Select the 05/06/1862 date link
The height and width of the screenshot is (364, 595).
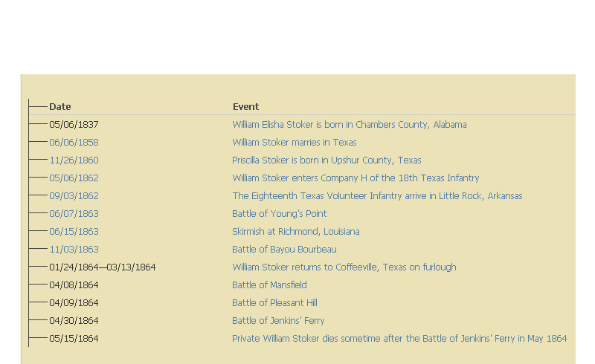[74, 178]
